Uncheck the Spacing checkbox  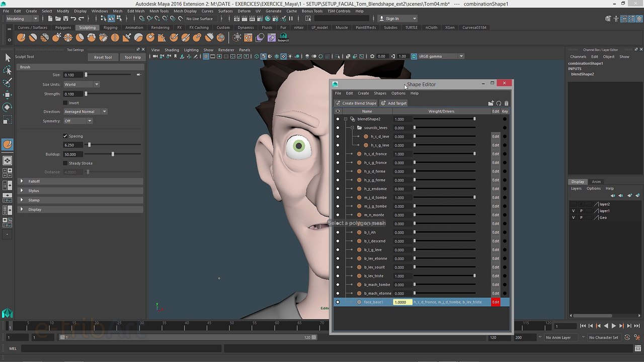65,136
